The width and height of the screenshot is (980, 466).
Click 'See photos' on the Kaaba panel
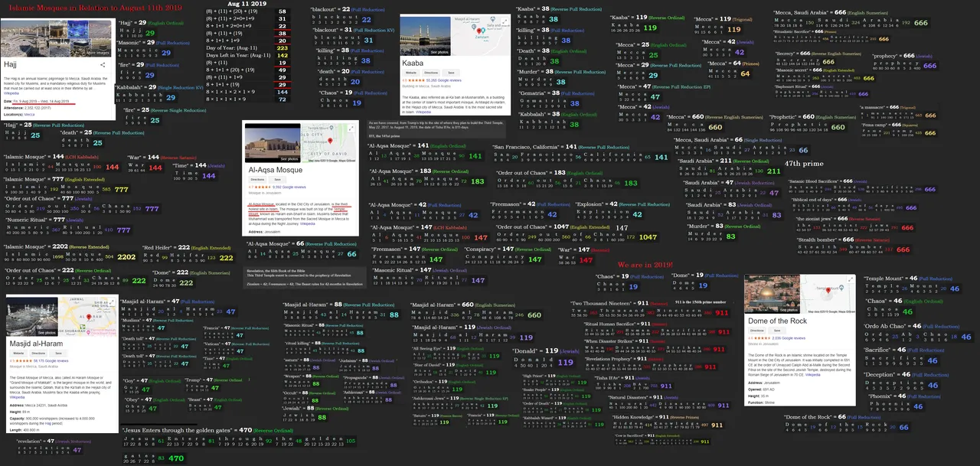[x=439, y=52]
